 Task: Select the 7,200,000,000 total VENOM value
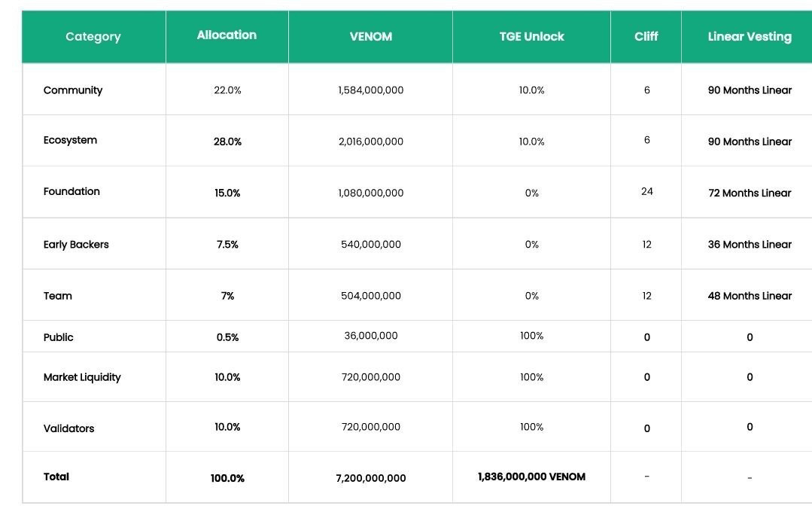pos(370,478)
